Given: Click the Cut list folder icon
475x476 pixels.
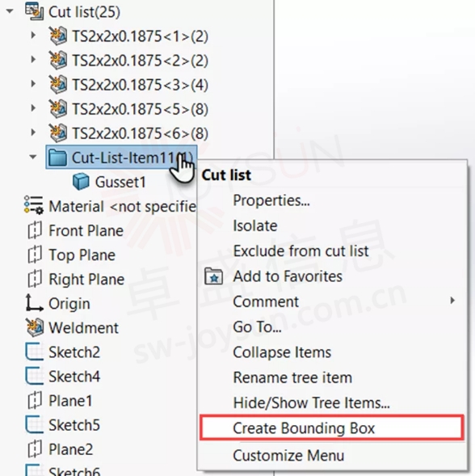Looking at the screenshot, I should point(34,11).
